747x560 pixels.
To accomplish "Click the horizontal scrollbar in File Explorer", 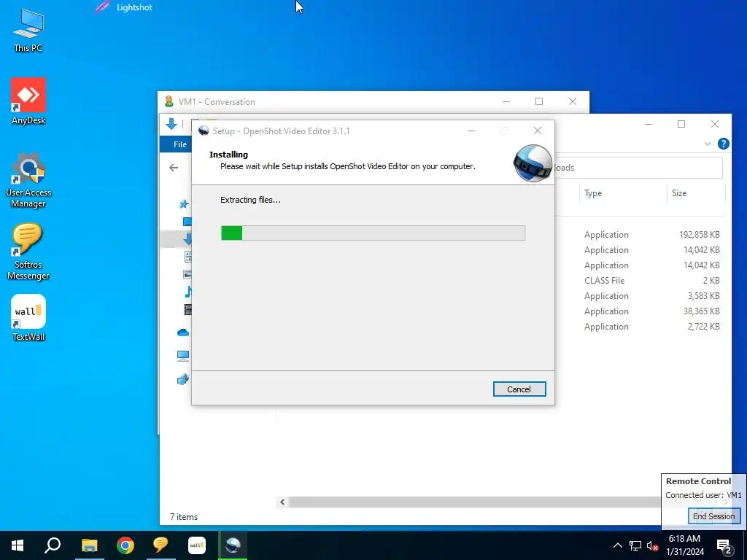I will (474, 502).
